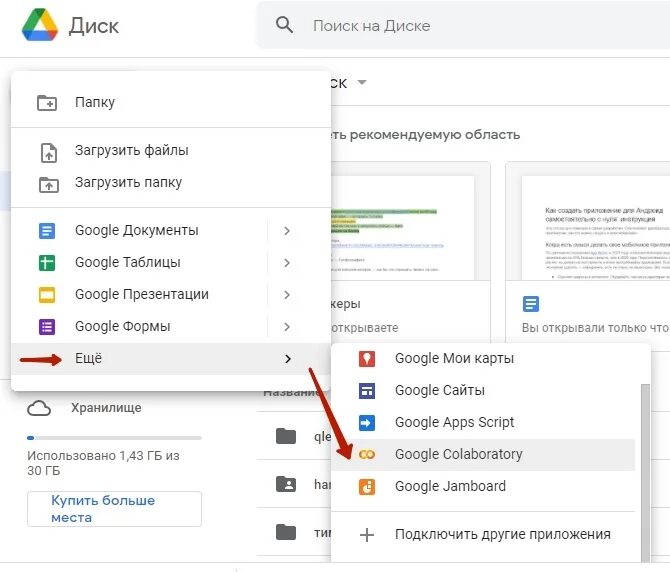Image resolution: width=670 pixels, height=572 pixels.
Task: Click the folder upload icon
Action: tap(49, 184)
